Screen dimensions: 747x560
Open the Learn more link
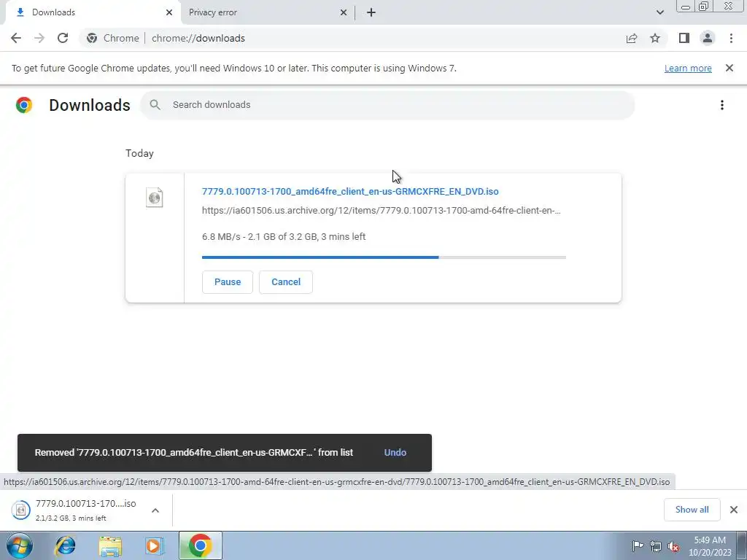pos(688,68)
